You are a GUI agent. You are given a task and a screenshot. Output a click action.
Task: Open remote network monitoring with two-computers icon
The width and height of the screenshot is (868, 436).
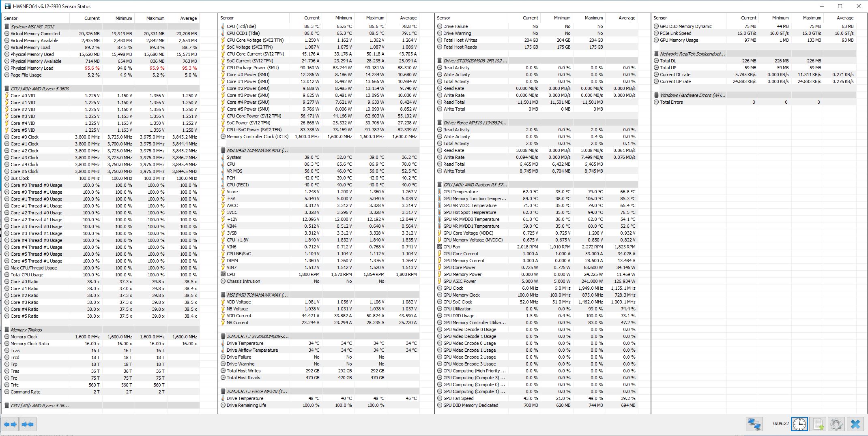[754, 424]
